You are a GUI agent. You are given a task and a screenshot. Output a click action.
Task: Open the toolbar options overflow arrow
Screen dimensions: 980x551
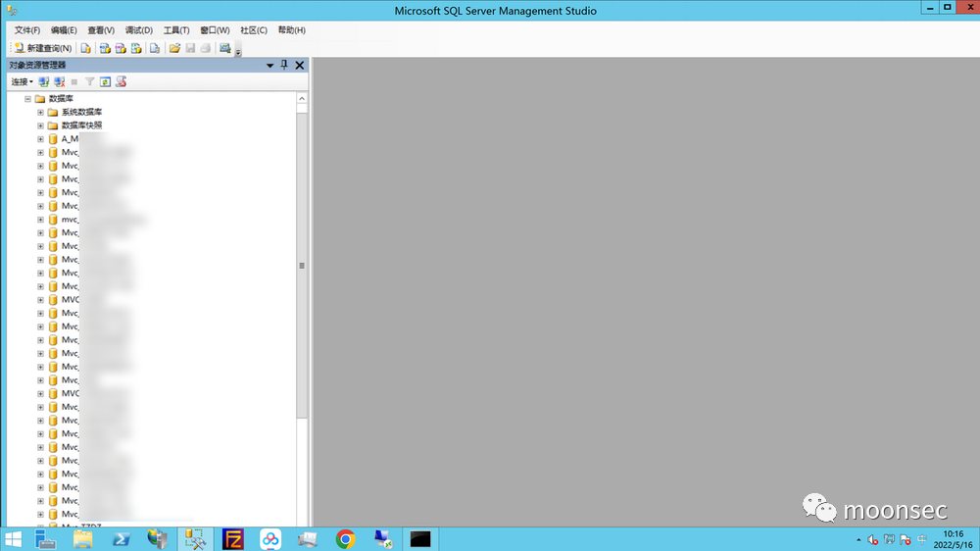point(238,51)
